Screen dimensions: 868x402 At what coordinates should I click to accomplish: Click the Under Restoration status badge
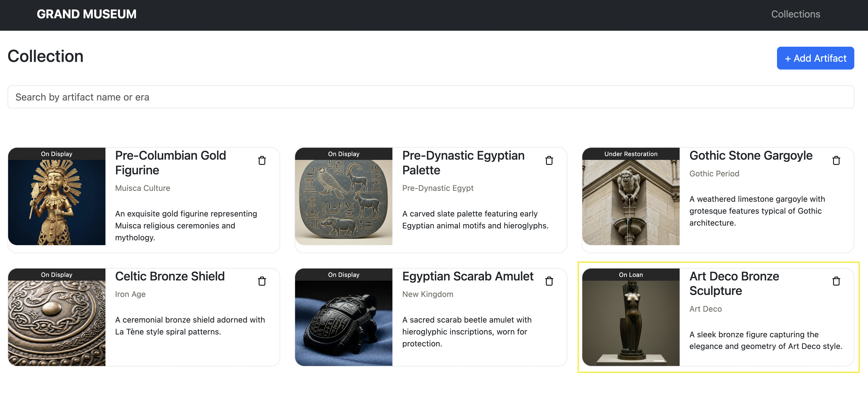(x=630, y=154)
